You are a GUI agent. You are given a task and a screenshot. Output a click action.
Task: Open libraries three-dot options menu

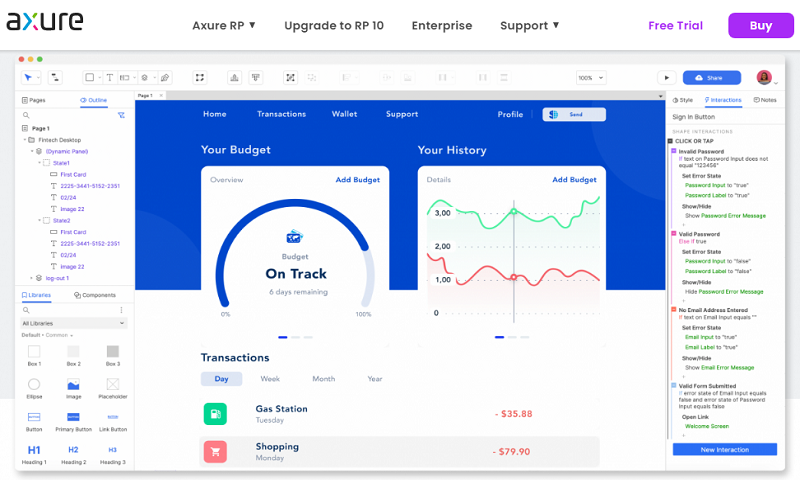coord(121,310)
